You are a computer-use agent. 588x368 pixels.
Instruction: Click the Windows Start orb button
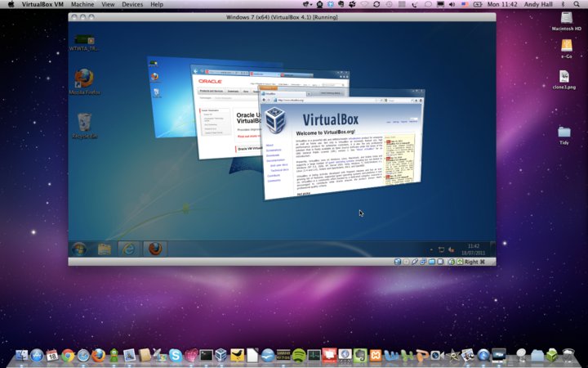79,249
